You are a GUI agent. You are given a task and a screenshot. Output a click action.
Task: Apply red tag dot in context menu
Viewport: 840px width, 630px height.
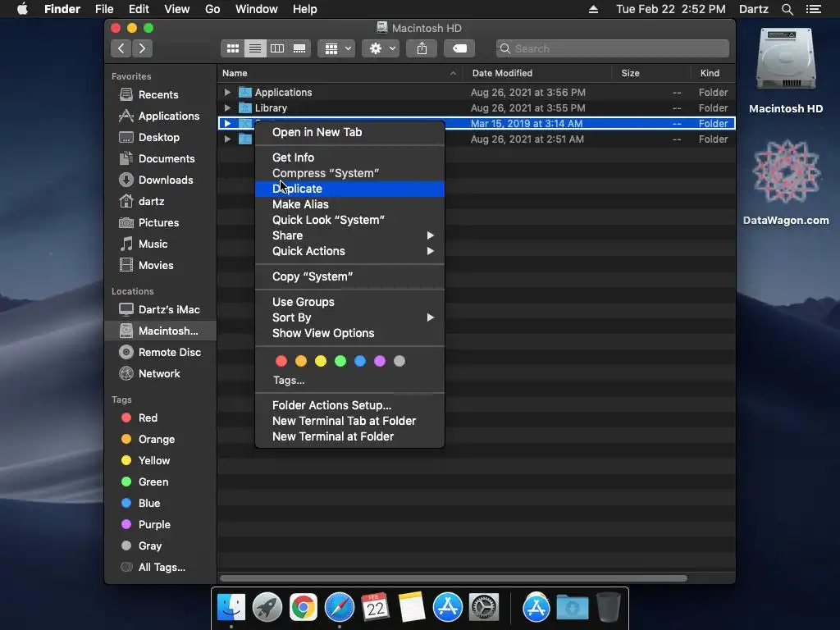[x=281, y=361]
